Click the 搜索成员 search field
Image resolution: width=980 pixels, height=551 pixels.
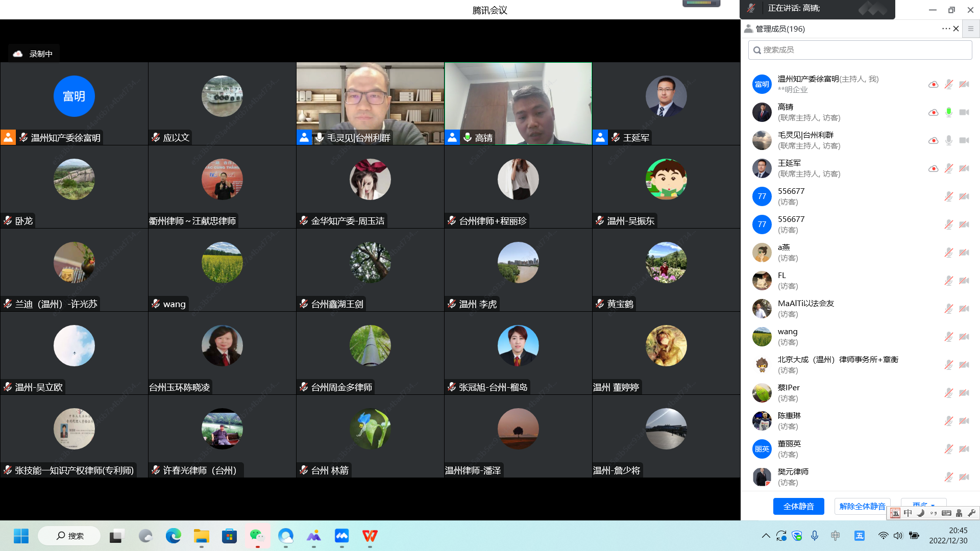860,50
